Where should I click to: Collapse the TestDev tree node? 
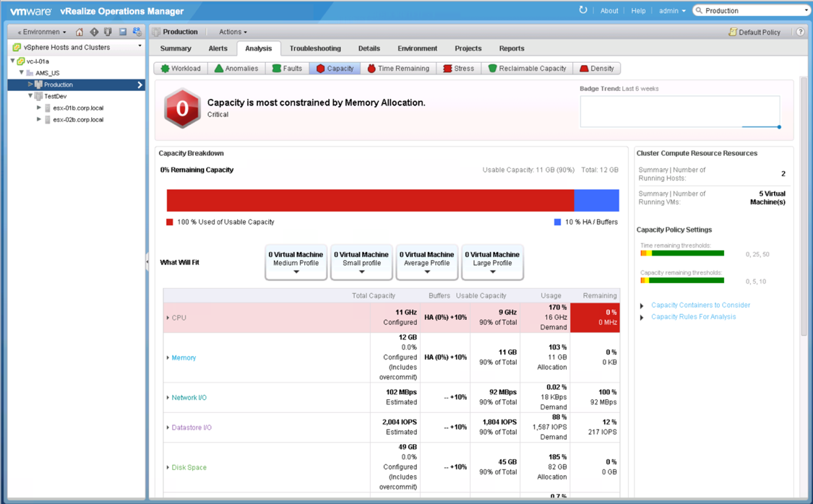30,96
